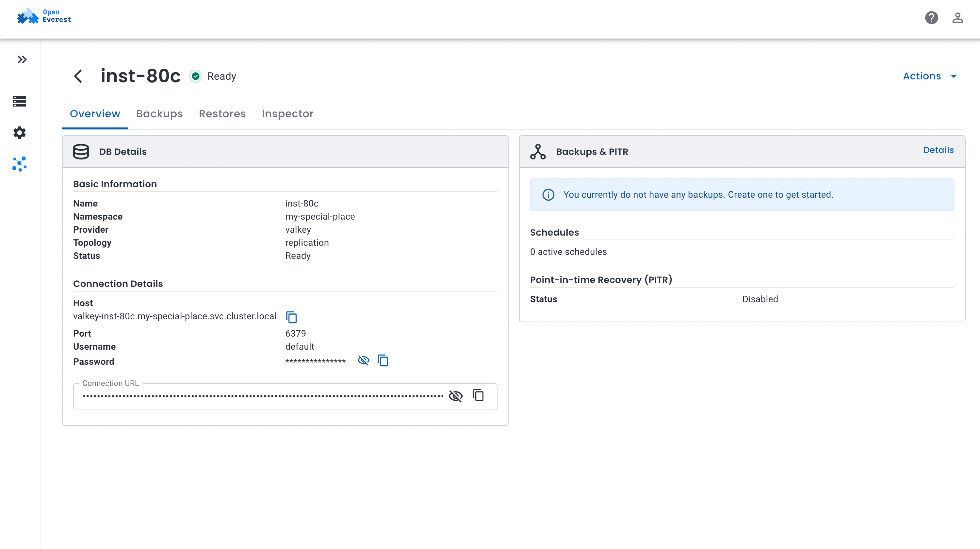The width and height of the screenshot is (980, 549).
Task: Click the '0 active schedules' text
Action: 568,252
